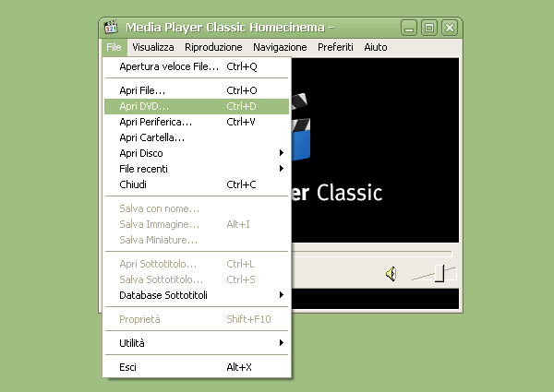
Task: Select Apertura veloce File from menu
Action: 170,66
